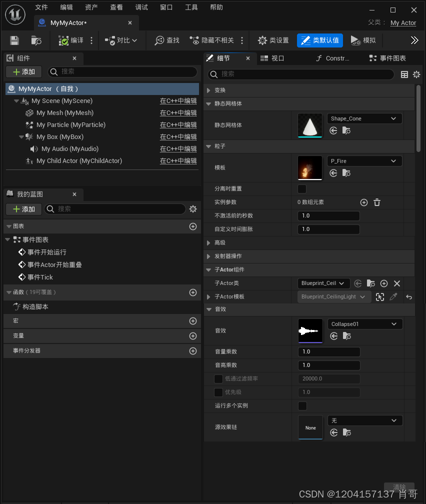The image size is (426, 504).
Task: Add new macro with 宏 plus icon
Action: tap(193, 321)
